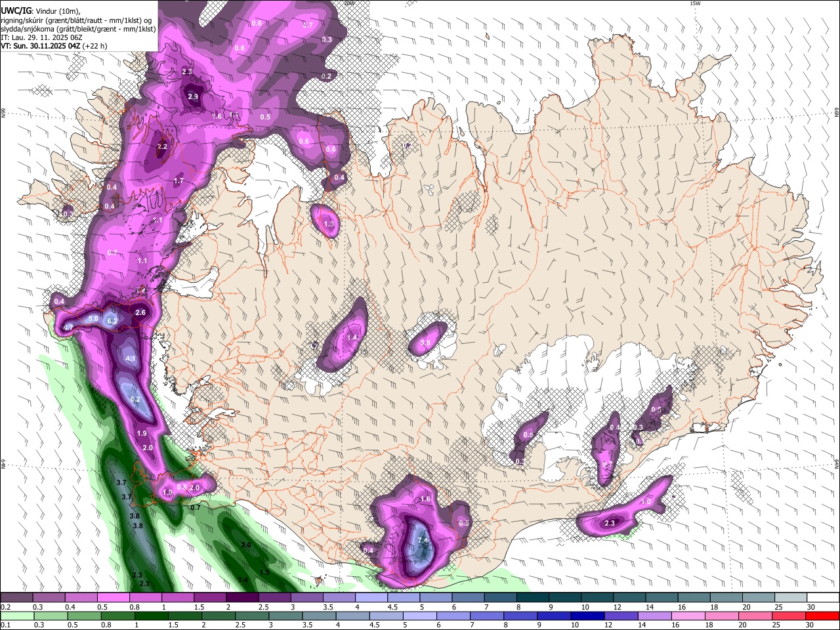Click the white final swatch of the upper scale
This screenshot has width=840, height=630.
point(824,597)
